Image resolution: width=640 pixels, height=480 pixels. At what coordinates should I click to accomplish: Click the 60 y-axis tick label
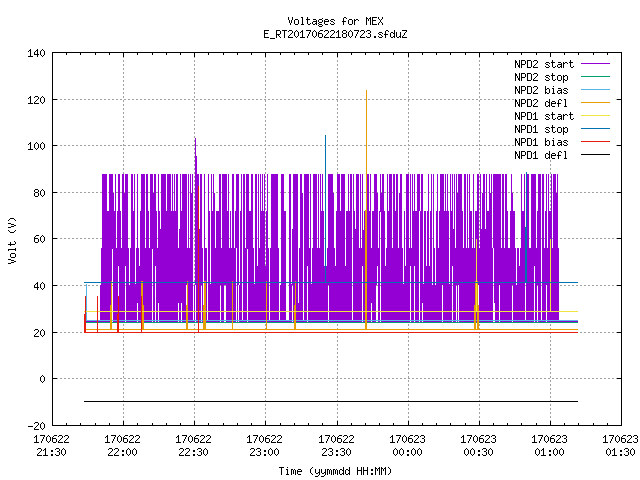click(39, 239)
